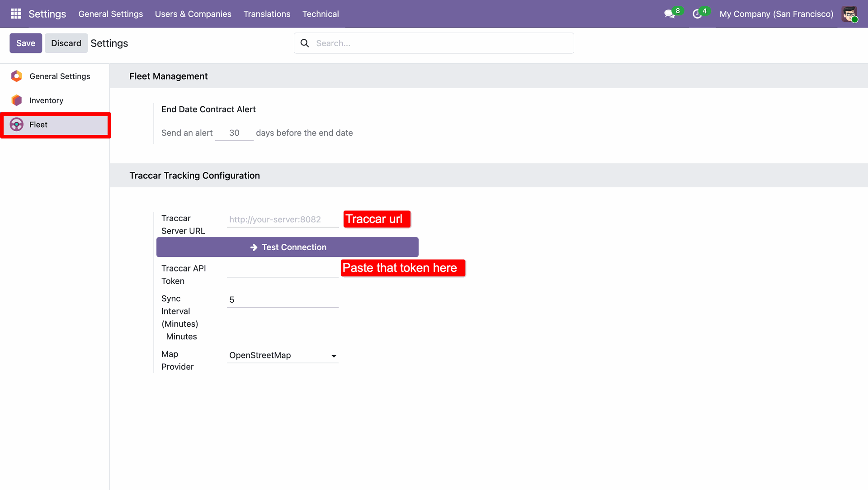Click the Inventory sidebar icon
The height and width of the screenshot is (490, 868).
click(x=17, y=100)
